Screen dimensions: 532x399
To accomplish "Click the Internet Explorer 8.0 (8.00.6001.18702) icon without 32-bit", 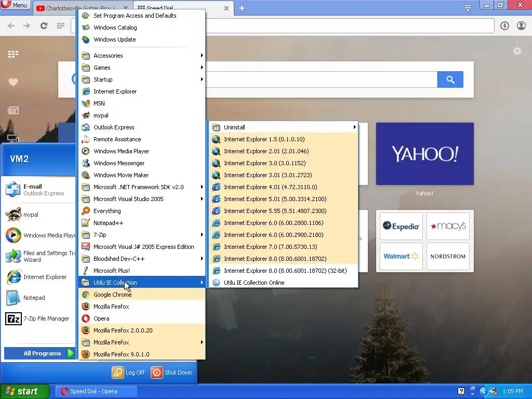I will [216, 259].
